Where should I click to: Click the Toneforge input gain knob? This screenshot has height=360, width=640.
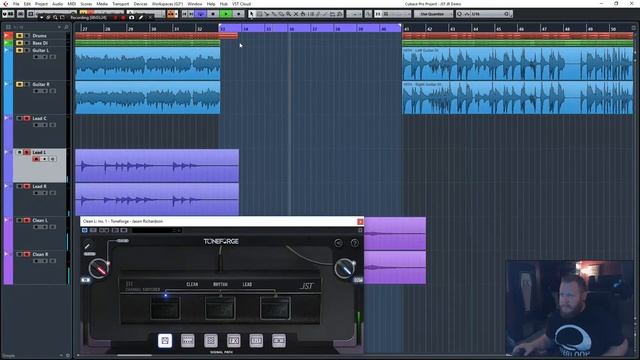98,269
